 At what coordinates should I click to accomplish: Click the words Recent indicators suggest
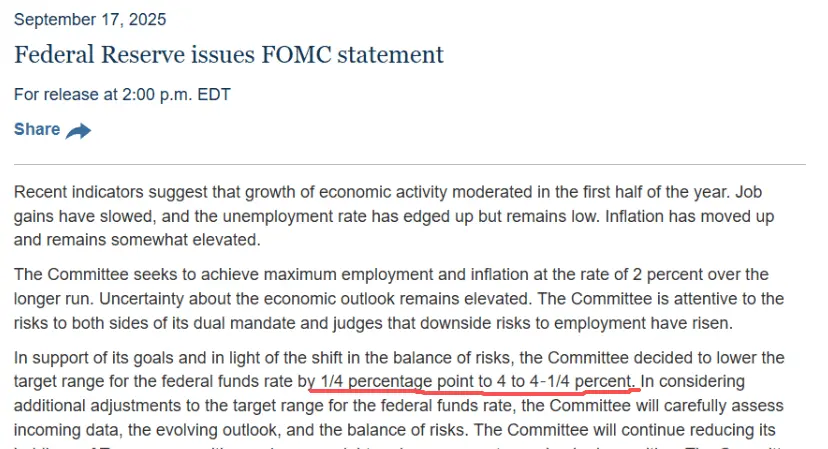110,192
